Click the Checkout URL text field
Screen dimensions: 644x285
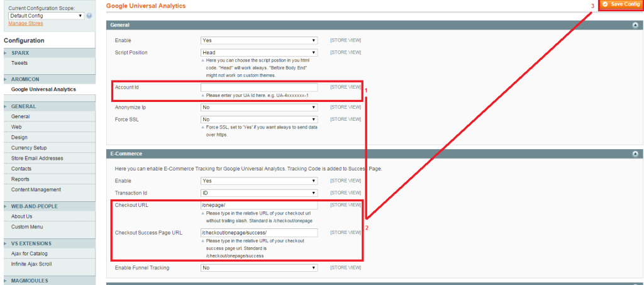259,205
